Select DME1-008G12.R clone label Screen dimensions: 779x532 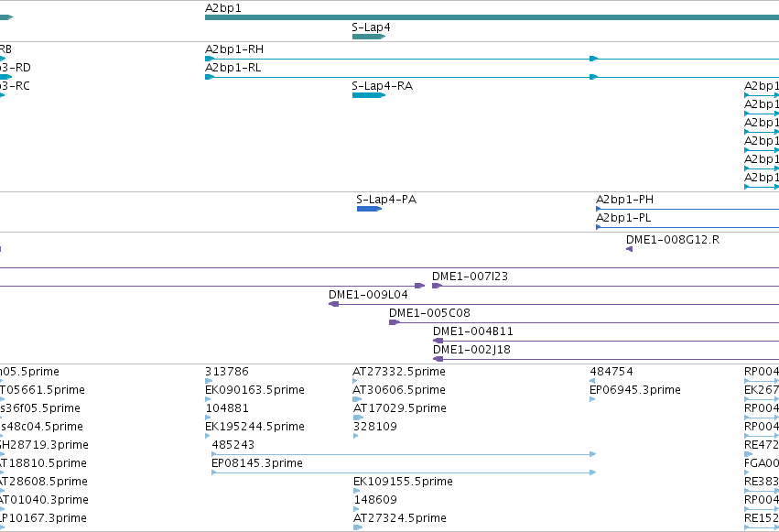[673, 240]
